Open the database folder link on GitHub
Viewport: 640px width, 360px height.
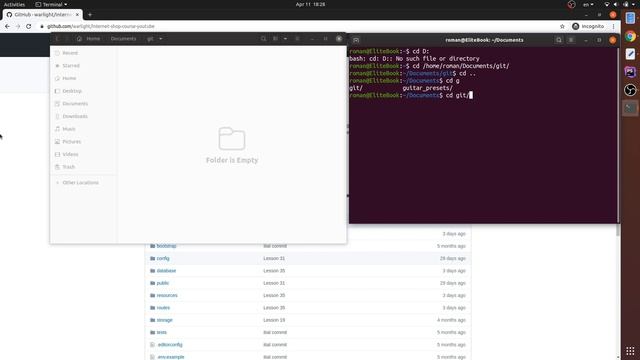click(x=166, y=271)
